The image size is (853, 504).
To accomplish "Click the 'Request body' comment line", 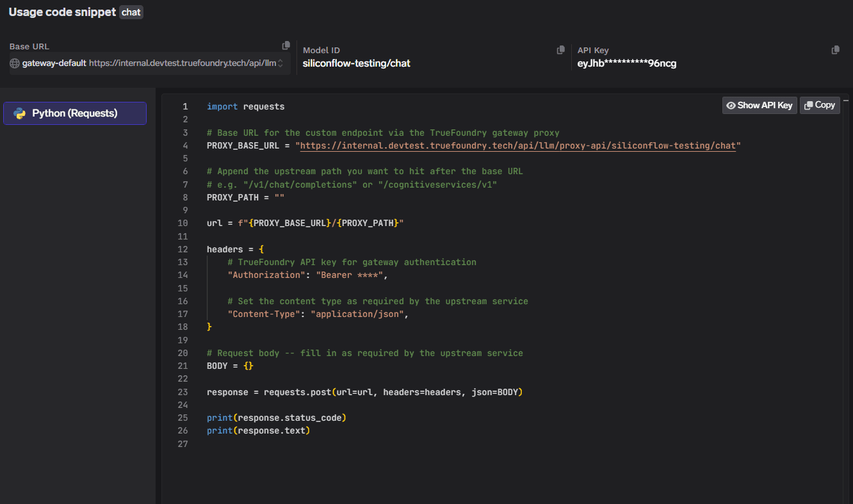I will [x=364, y=354].
